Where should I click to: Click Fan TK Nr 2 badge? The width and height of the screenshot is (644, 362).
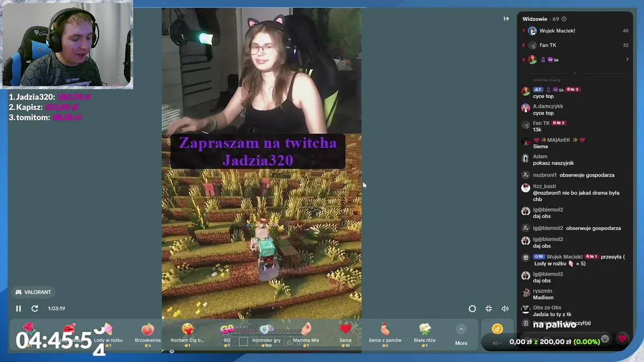(559, 123)
